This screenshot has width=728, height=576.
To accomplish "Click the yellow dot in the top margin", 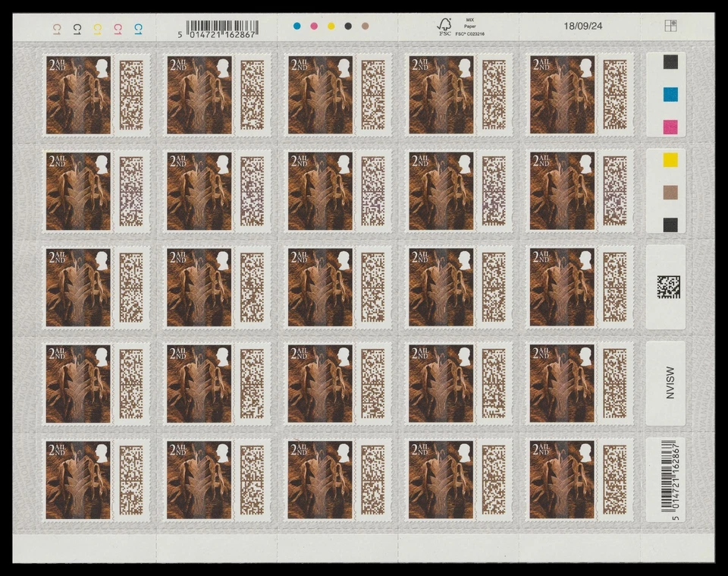I will coord(331,26).
